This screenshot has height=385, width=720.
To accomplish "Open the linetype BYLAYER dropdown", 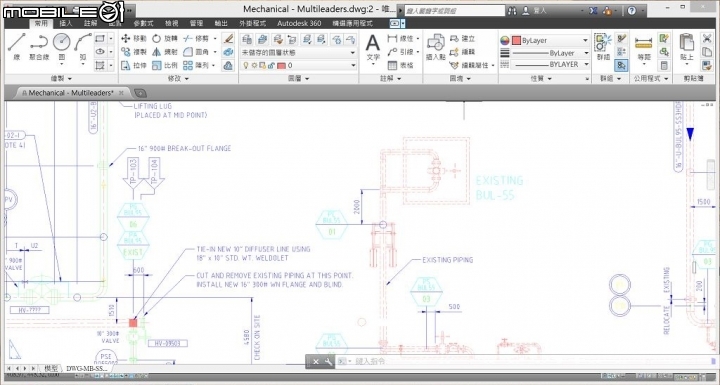I will [x=550, y=65].
